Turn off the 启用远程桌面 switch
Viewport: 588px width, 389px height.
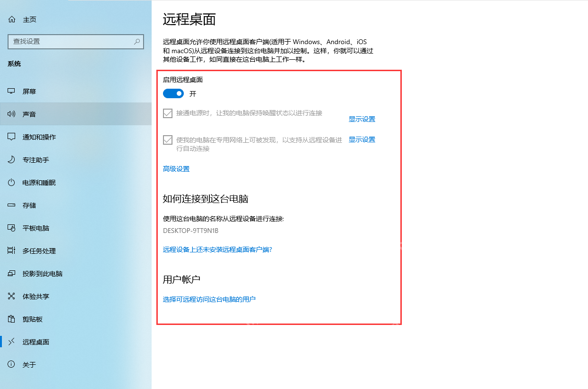coord(173,94)
